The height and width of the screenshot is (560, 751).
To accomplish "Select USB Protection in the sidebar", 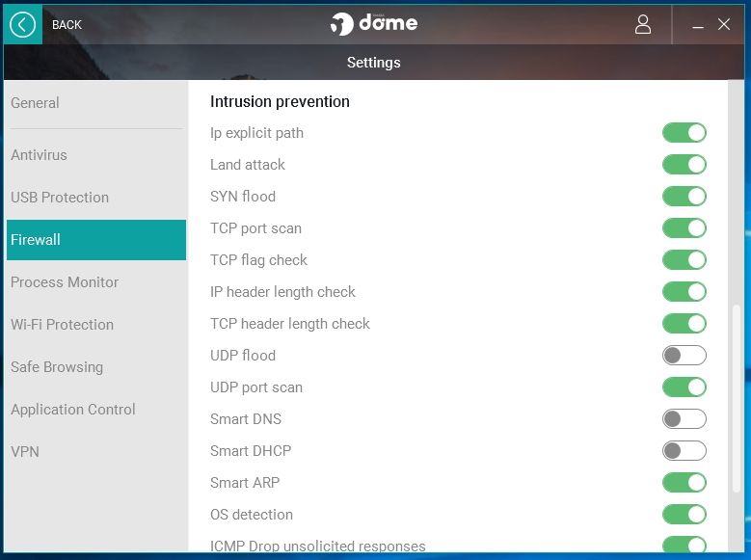I will tap(60, 198).
